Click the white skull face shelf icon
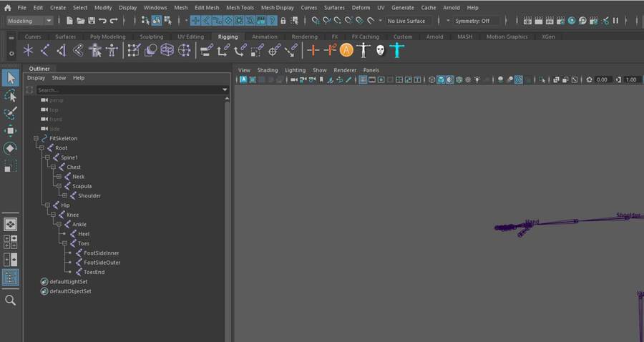 380,50
